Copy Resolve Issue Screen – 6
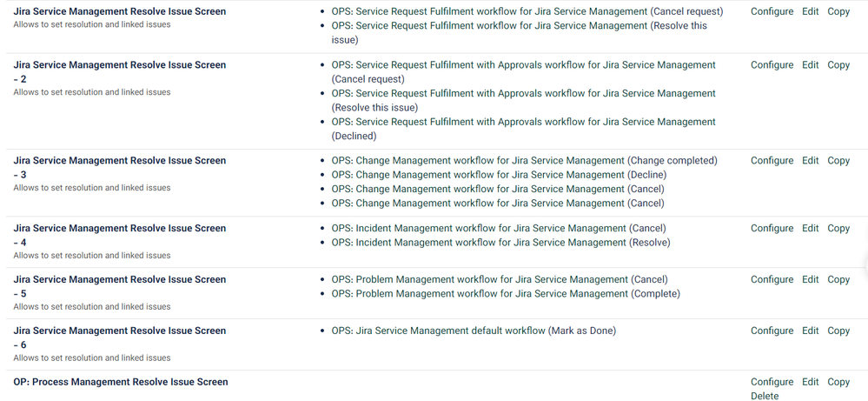The width and height of the screenshot is (868, 401). [x=838, y=331]
